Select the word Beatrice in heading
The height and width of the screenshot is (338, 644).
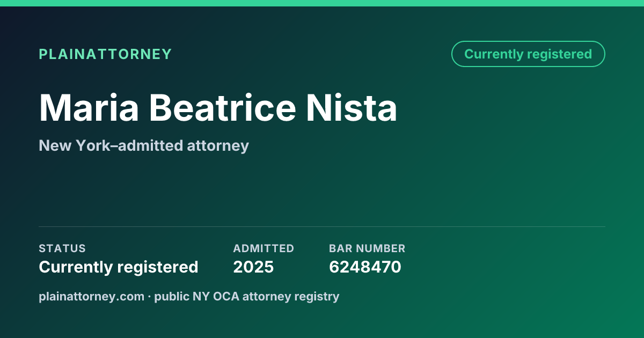tap(222, 108)
